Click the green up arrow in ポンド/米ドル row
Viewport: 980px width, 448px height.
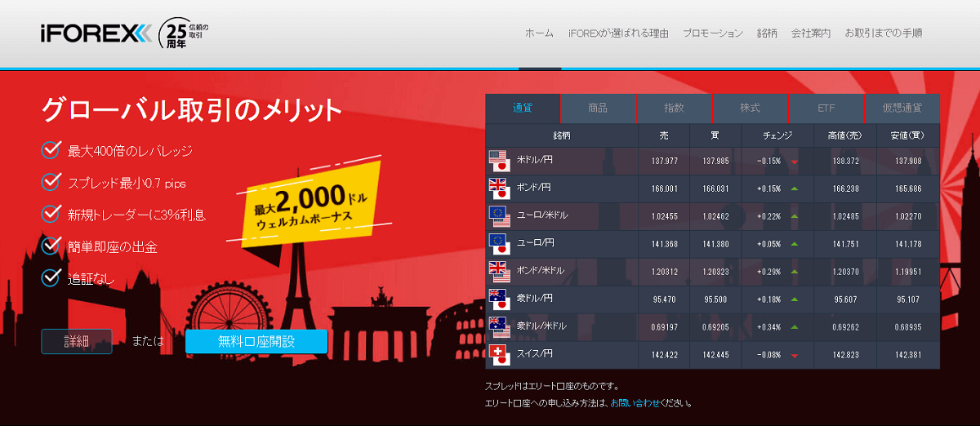tap(794, 272)
